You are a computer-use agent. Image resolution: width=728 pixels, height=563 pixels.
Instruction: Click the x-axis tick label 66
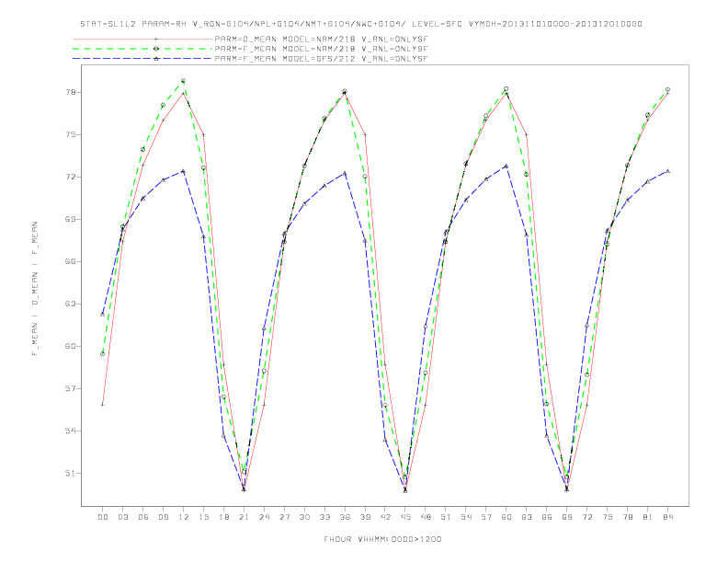[547, 517]
